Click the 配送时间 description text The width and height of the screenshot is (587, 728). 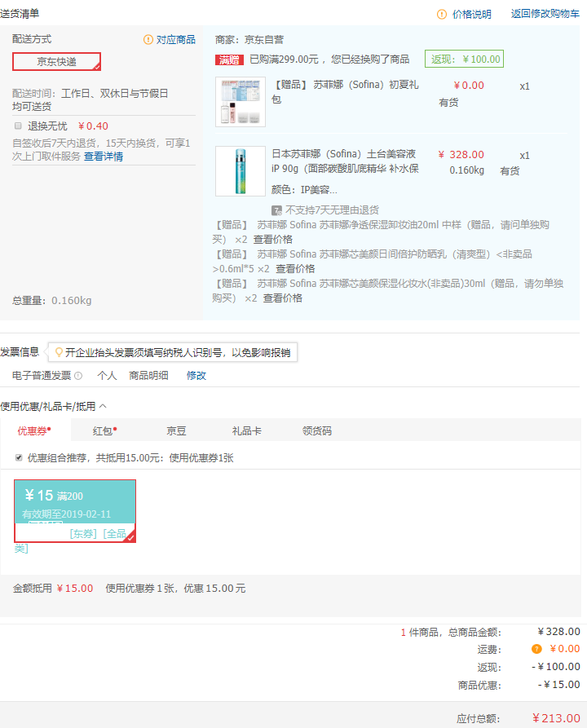(90, 99)
